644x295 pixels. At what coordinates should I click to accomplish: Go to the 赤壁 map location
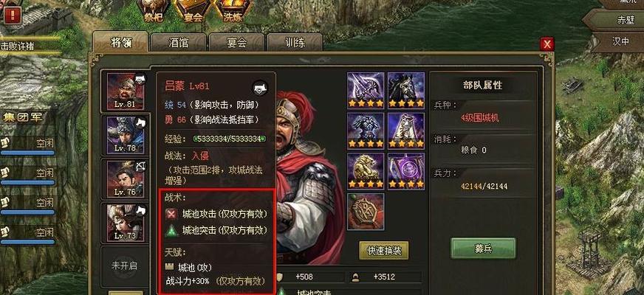(x=614, y=19)
